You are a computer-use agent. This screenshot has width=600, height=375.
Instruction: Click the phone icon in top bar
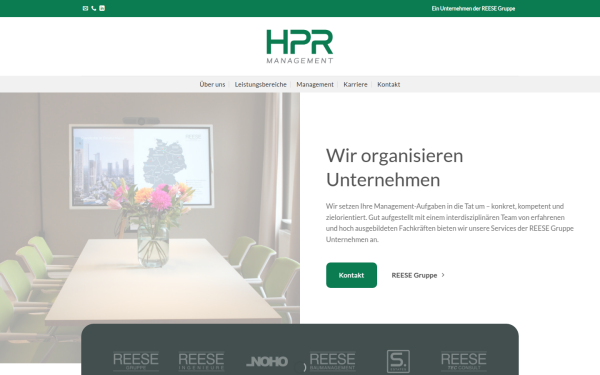tap(94, 8)
